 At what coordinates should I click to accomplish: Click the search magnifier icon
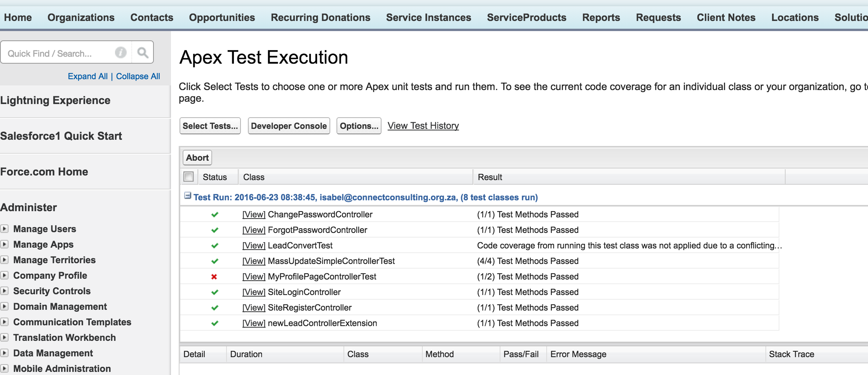143,52
